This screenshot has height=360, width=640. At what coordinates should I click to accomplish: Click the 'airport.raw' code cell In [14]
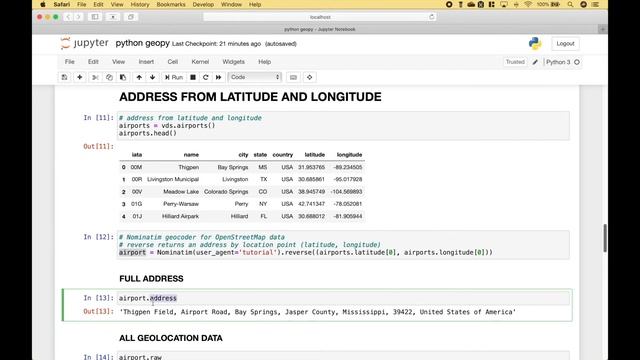343,356
